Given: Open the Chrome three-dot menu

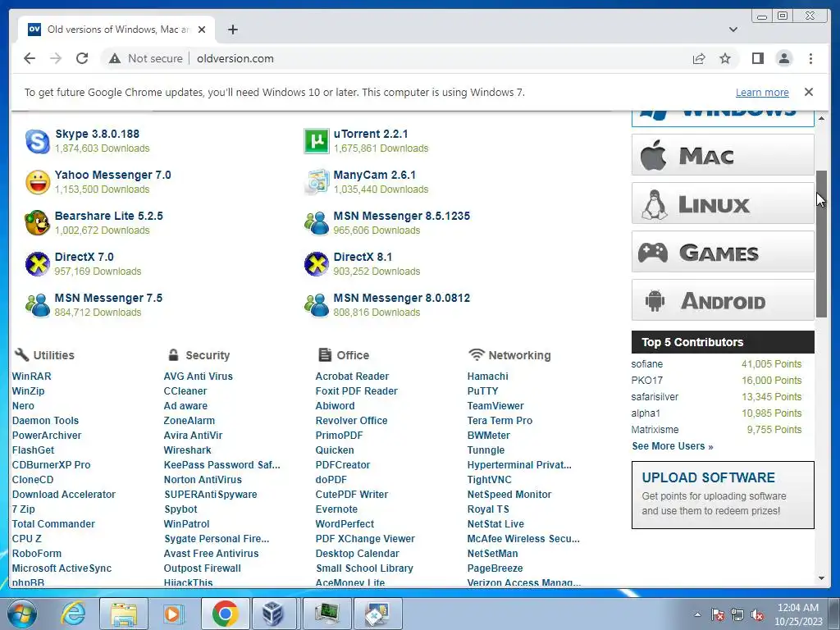Looking at the screenshot, I should pyautogui.click(x=810, y=58).
